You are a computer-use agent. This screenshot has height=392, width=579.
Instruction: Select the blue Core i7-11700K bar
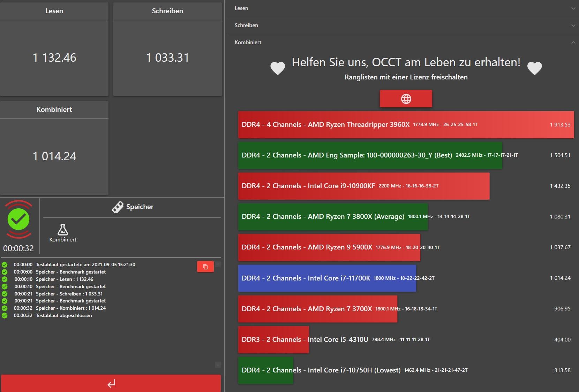click(327, 278)
